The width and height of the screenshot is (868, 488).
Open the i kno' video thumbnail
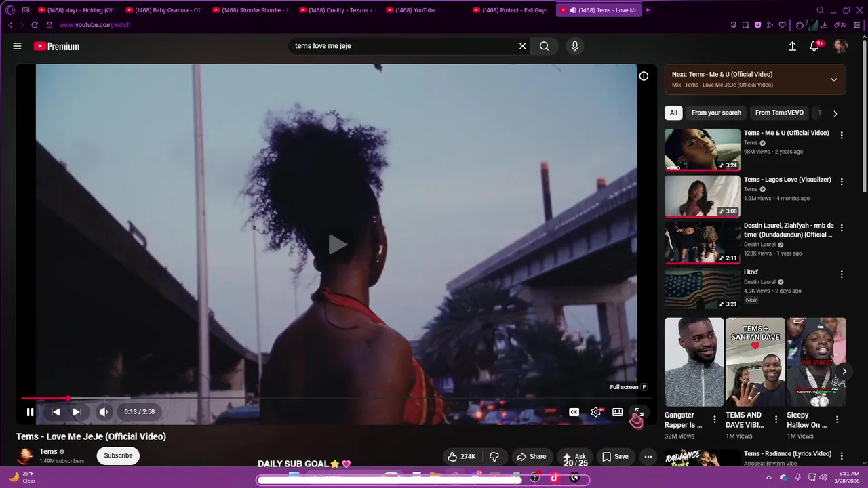tap(703, 289)
